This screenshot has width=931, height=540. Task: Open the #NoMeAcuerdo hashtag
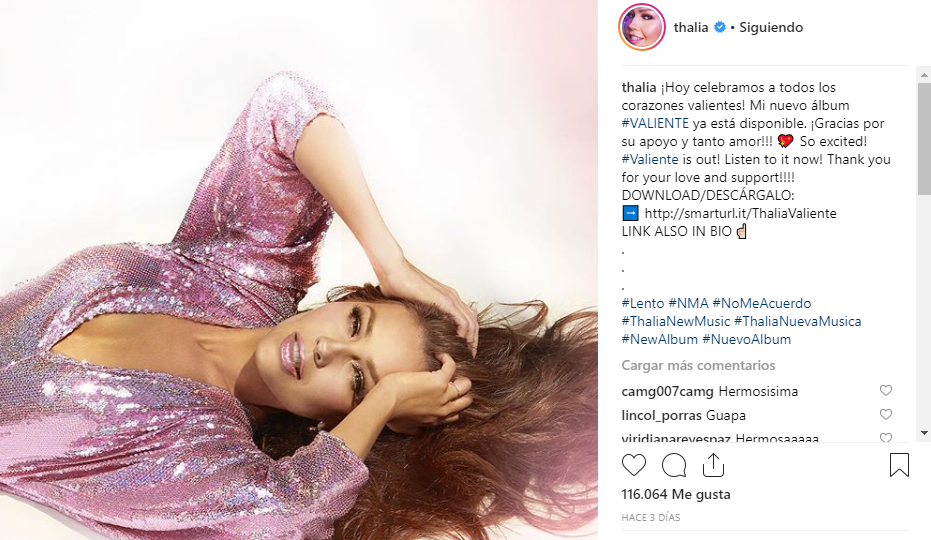(762, 304)
